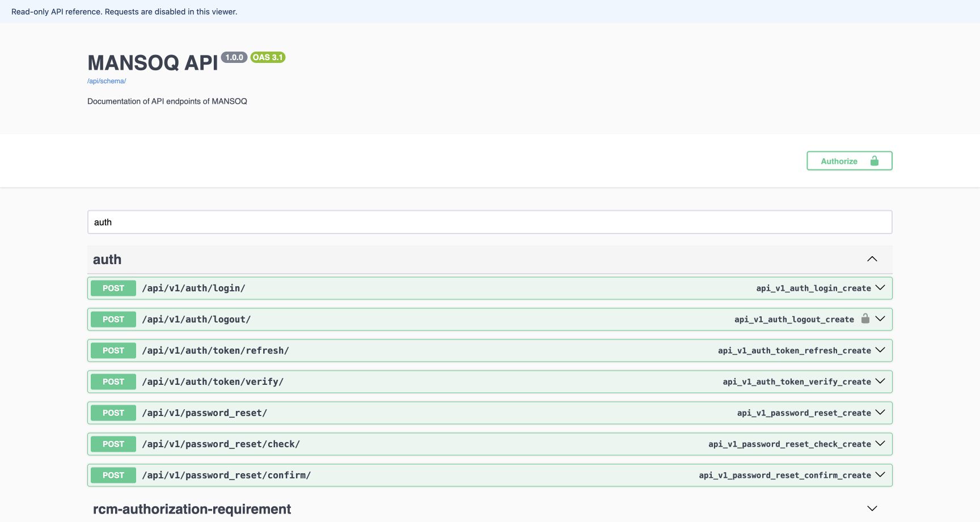
Task: Select the /api/v1/auth/login/ path text
Action: [193, 288]
